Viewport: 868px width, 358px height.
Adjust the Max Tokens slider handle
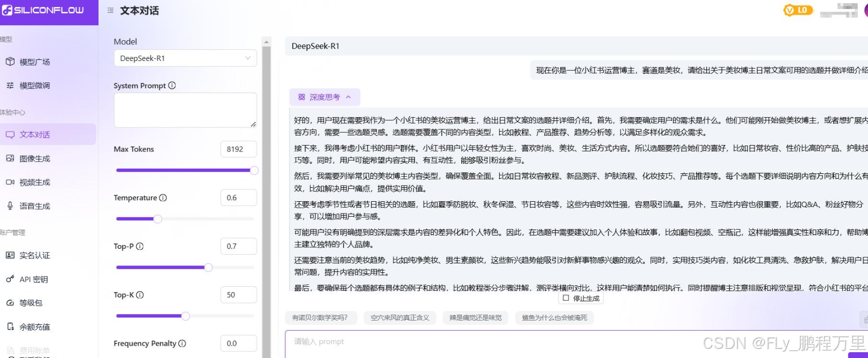(254, 171)
